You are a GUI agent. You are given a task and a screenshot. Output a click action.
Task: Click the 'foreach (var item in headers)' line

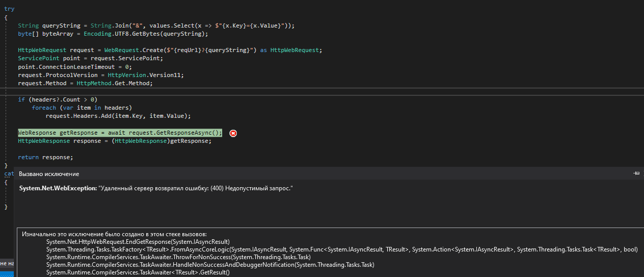click(82, 108)
